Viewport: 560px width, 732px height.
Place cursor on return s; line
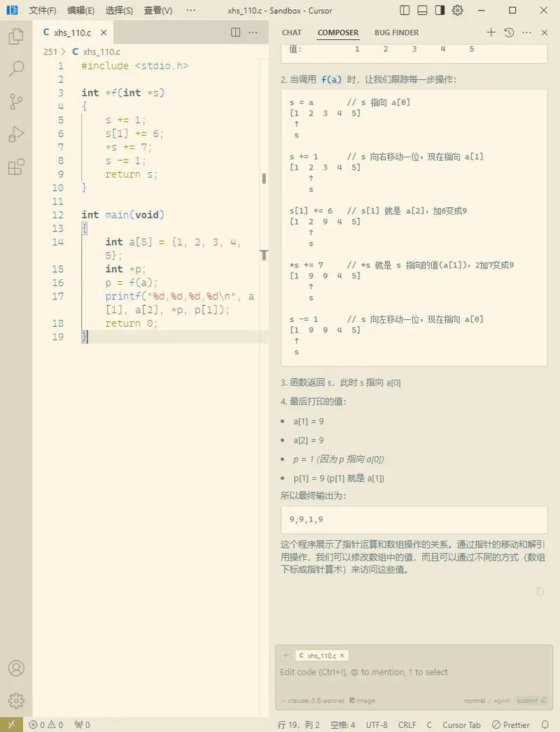tap(131, 174)
